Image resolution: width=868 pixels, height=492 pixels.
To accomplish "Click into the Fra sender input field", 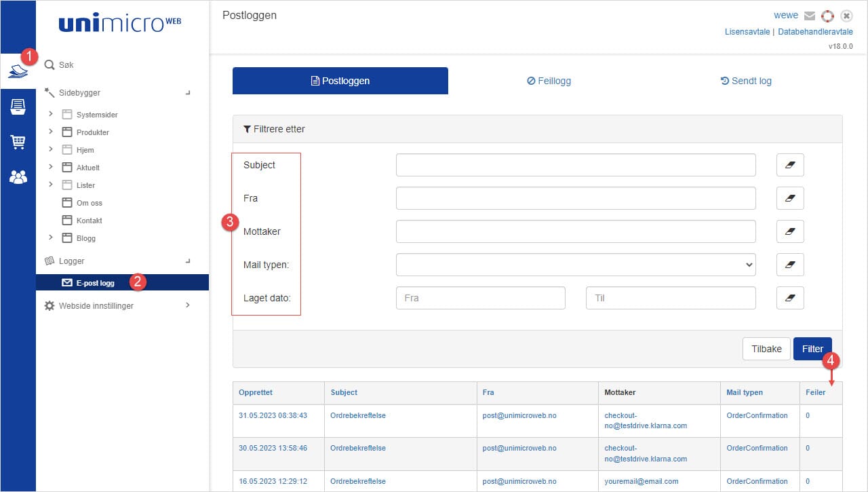I will pyautogui.click(x=575, y=198).
